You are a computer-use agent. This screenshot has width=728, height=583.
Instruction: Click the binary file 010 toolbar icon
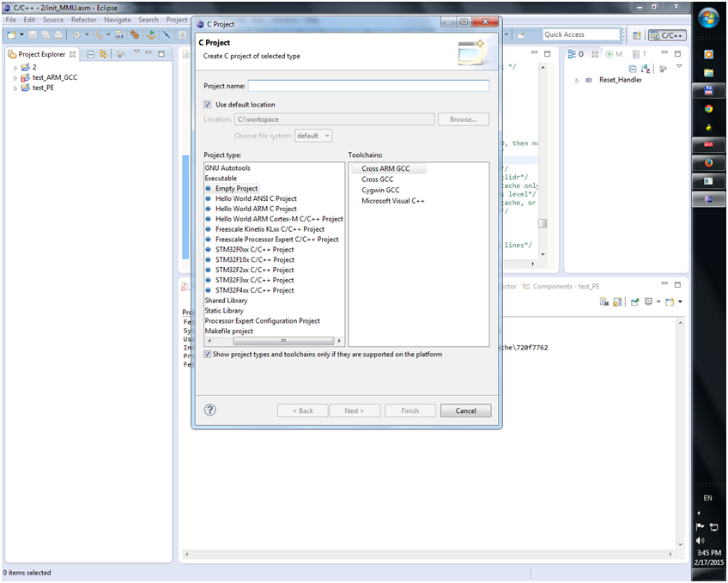click(x=119, y=35)
